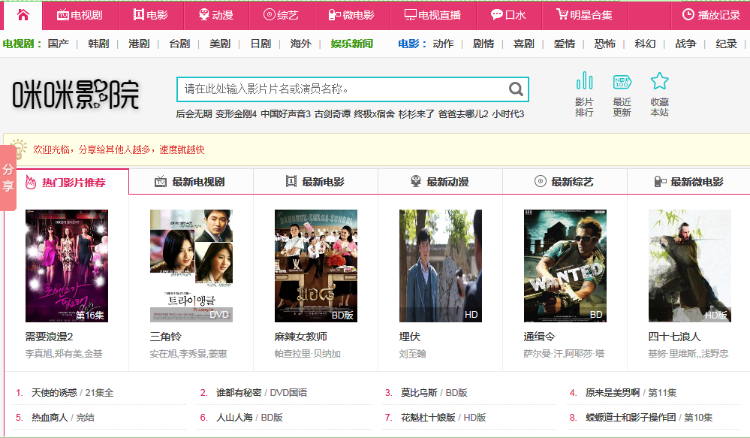Viewport: 750px width, 438px height.
Task: Open the 电视直播 nav item
Action: tap(432, 15)
